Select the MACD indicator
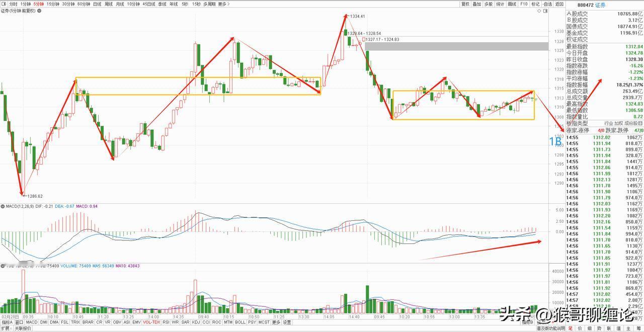 (x=32, y=322)
